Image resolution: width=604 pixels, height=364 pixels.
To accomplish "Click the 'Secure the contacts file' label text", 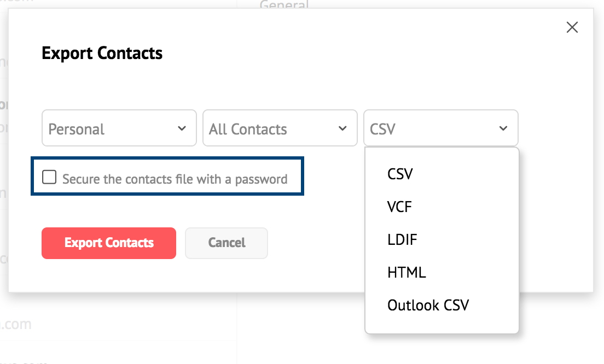I will tap(175, 179).
